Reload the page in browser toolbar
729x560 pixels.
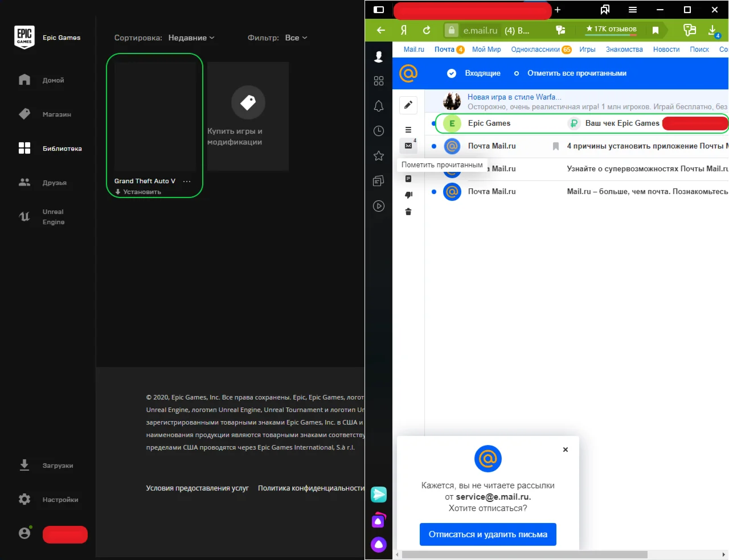[x=427, y=30]
